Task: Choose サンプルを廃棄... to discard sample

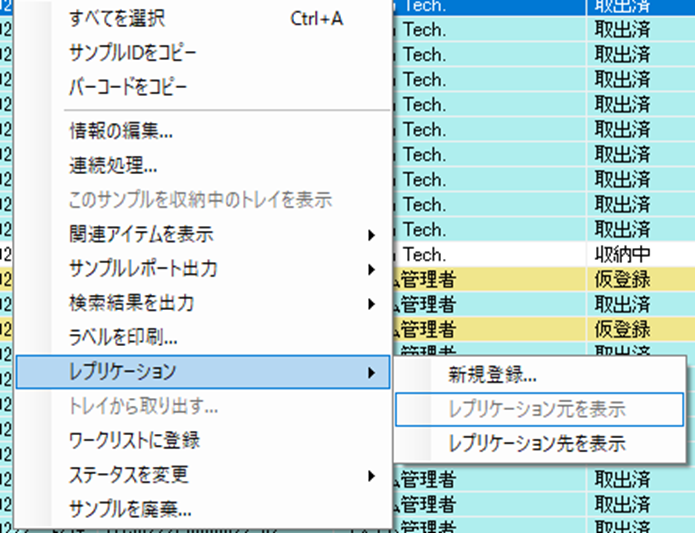Action: click(130, 508)
